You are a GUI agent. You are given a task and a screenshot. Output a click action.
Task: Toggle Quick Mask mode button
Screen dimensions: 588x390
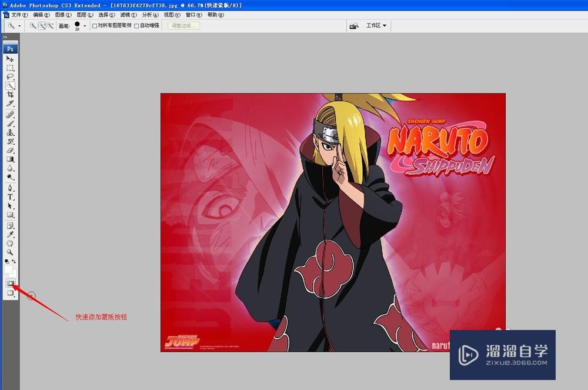point(11,284)
